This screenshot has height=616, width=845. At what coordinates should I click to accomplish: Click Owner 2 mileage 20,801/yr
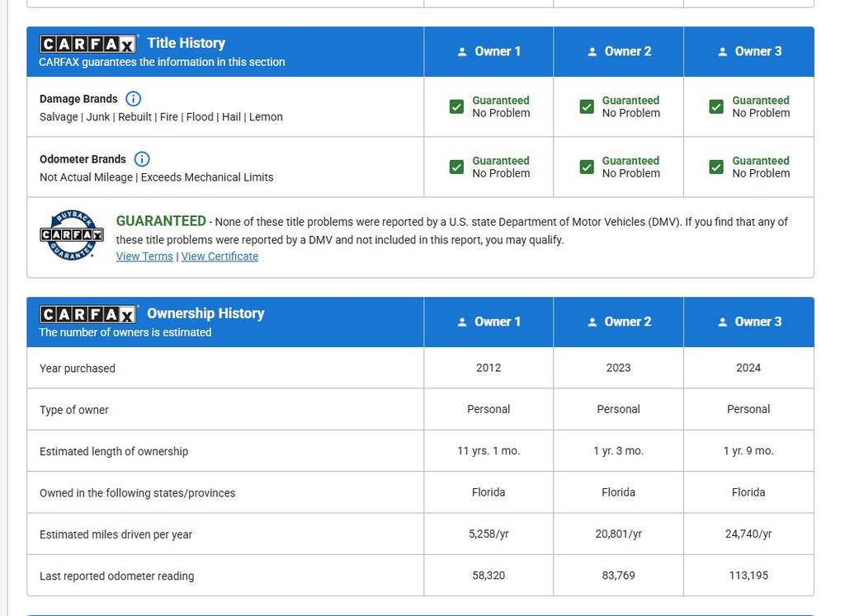coord(618,534)
